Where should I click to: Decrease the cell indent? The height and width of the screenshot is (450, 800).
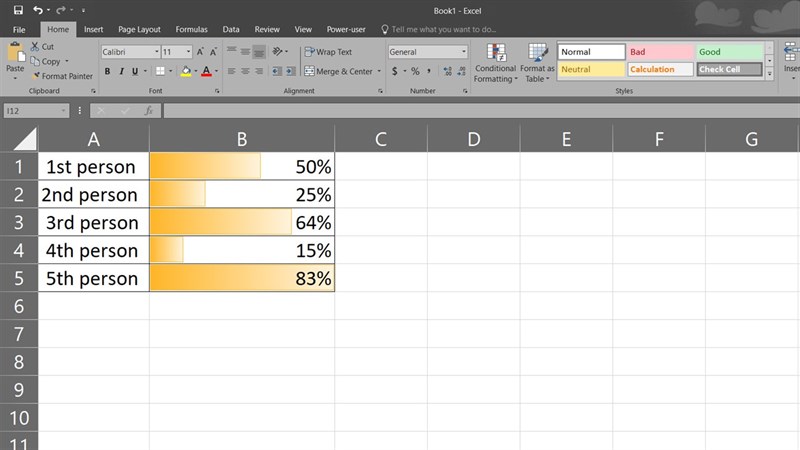[x=277, y=71]
